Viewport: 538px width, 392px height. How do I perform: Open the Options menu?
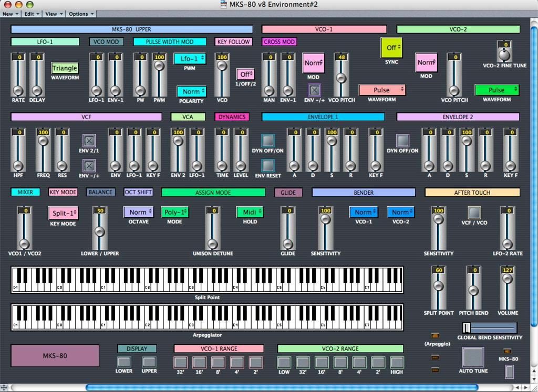coord(81,14)
